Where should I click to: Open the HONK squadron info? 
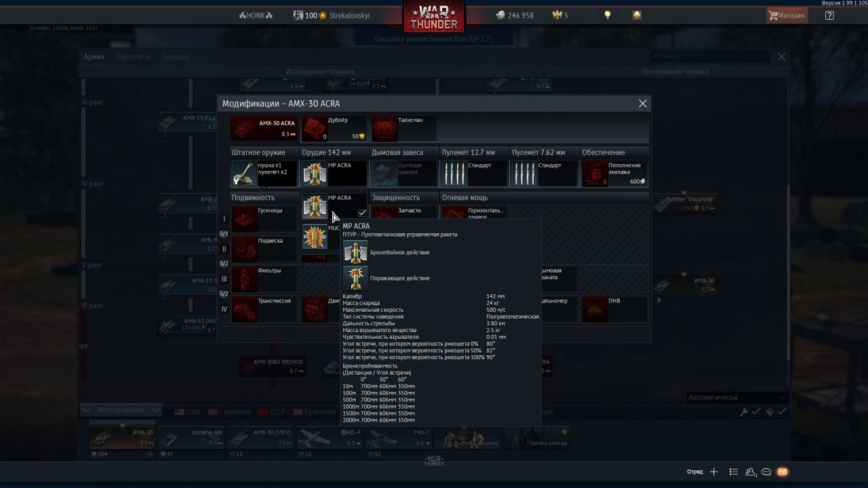(256, 15)
